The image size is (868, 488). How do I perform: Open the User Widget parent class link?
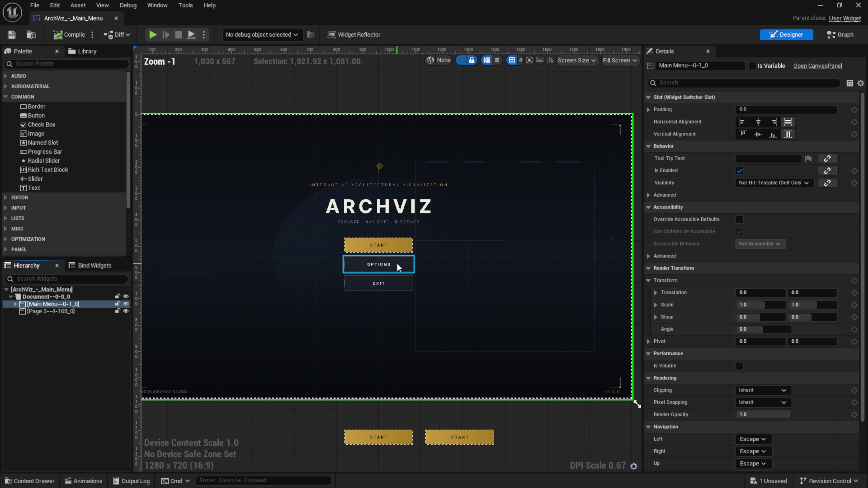[x=844, y=18]
